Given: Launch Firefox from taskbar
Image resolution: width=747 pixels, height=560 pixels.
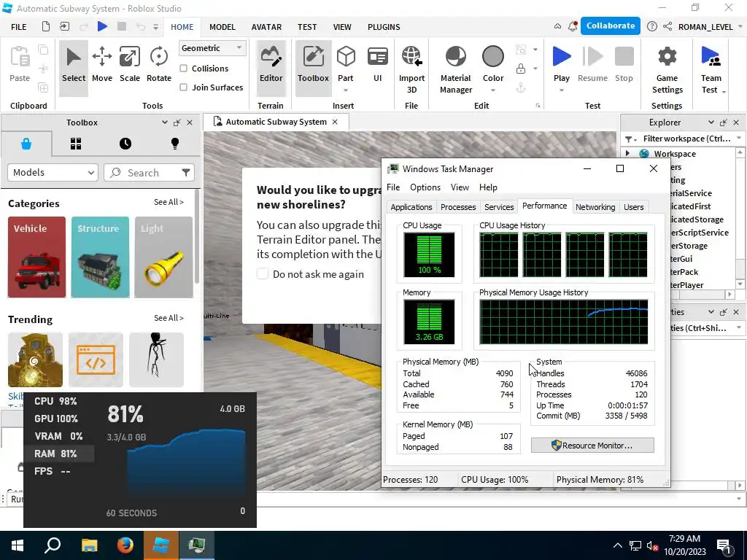Looking at the screenshot, I should (125, 545).
